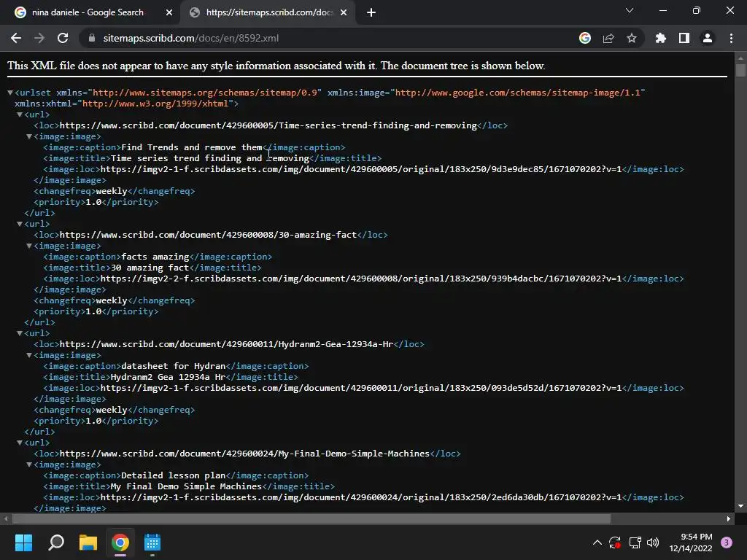Collapse the url node for 30-amazing-fact
The image size is (747, 560).
(20, 224)
